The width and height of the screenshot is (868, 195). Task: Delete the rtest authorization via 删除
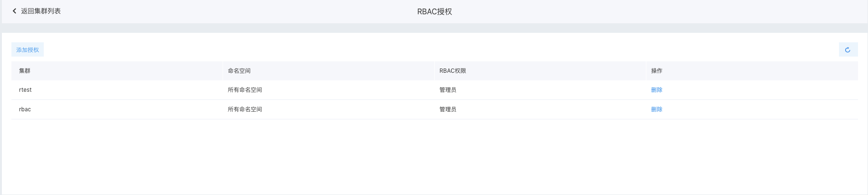click(x=656, y=90)
